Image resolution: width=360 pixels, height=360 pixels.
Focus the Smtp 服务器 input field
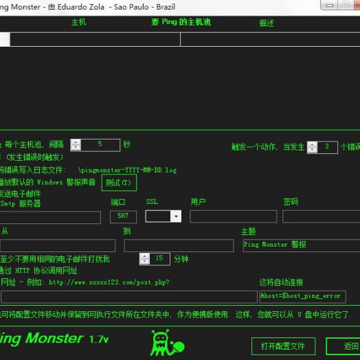pyautogui.click(x=50, y=217)
